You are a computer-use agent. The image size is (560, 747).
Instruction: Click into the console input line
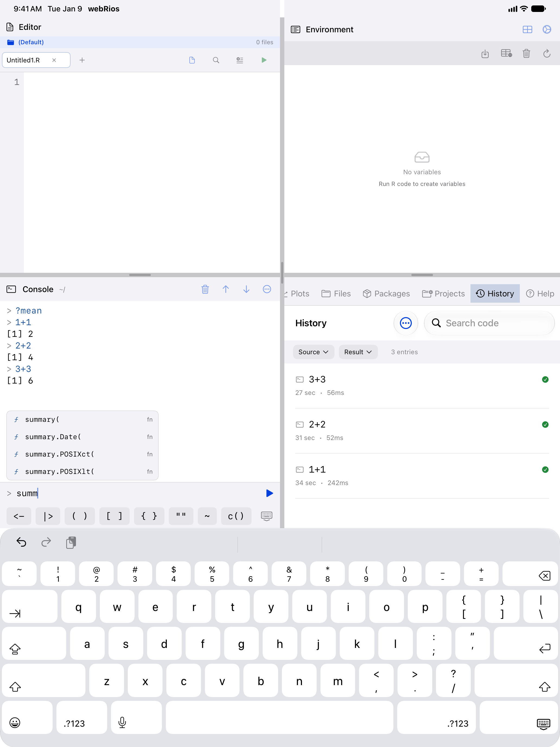click(138, 493)
